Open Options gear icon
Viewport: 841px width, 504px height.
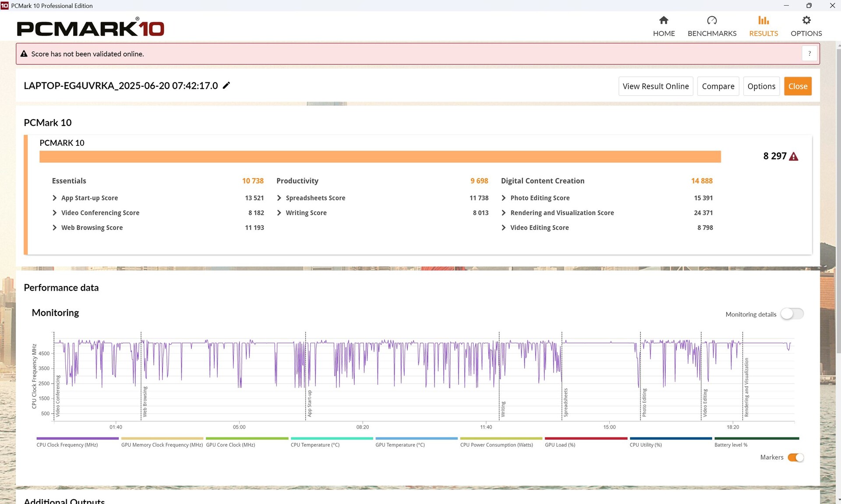point(806,21)
